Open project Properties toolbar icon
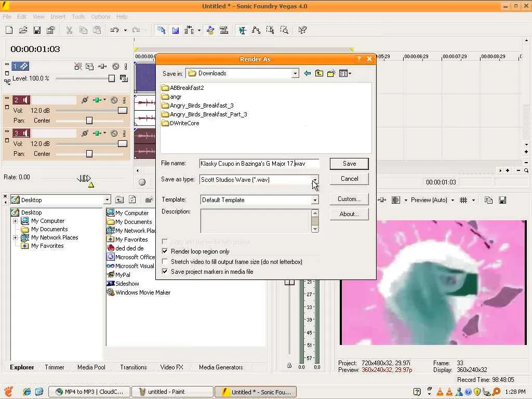The height and width of the screenshot is (399, 532). click(50, 30)
